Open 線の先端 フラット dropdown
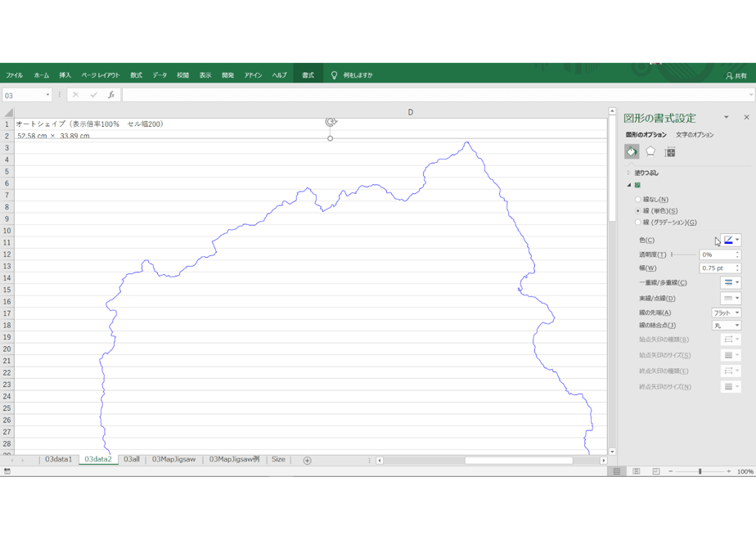This screenshot has height=540, width=756. tap(726, 313)
